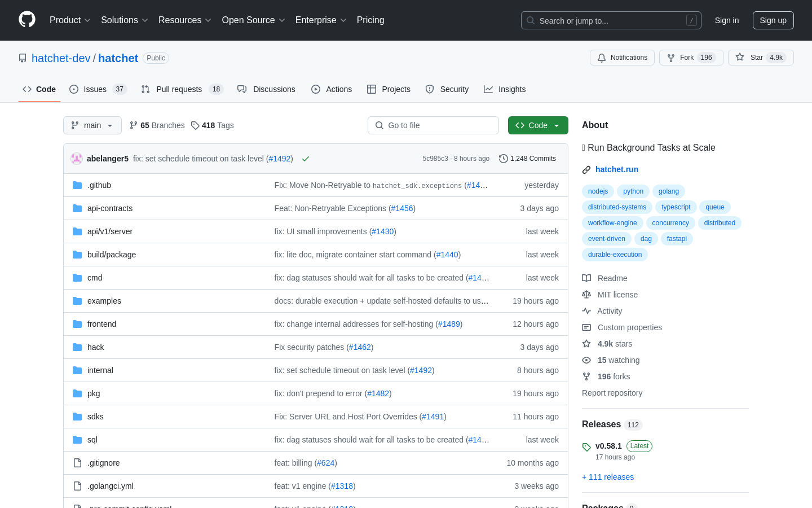
Task: Click the fork icon next to 196 forks
Action: [586, 376]
